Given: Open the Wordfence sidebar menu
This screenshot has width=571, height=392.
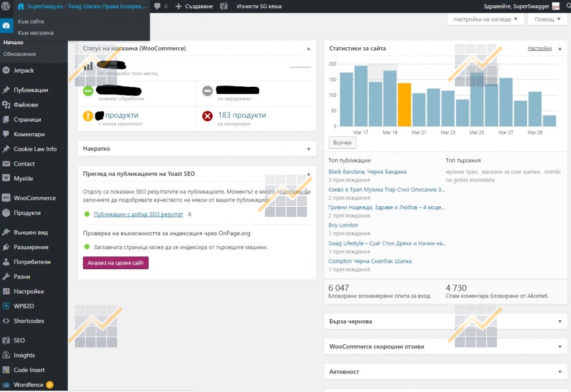Looking at the screenshot, I should click(29, 385).
